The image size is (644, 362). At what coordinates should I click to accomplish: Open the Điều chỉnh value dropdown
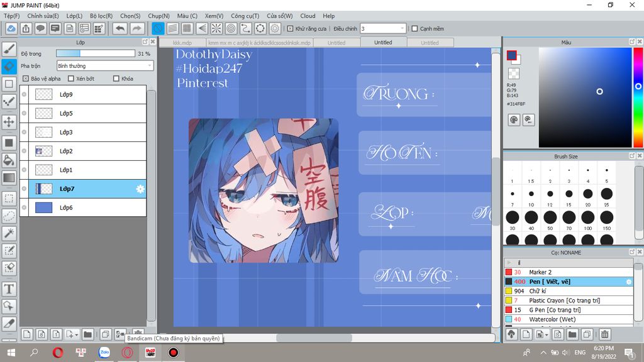[383, 29]
